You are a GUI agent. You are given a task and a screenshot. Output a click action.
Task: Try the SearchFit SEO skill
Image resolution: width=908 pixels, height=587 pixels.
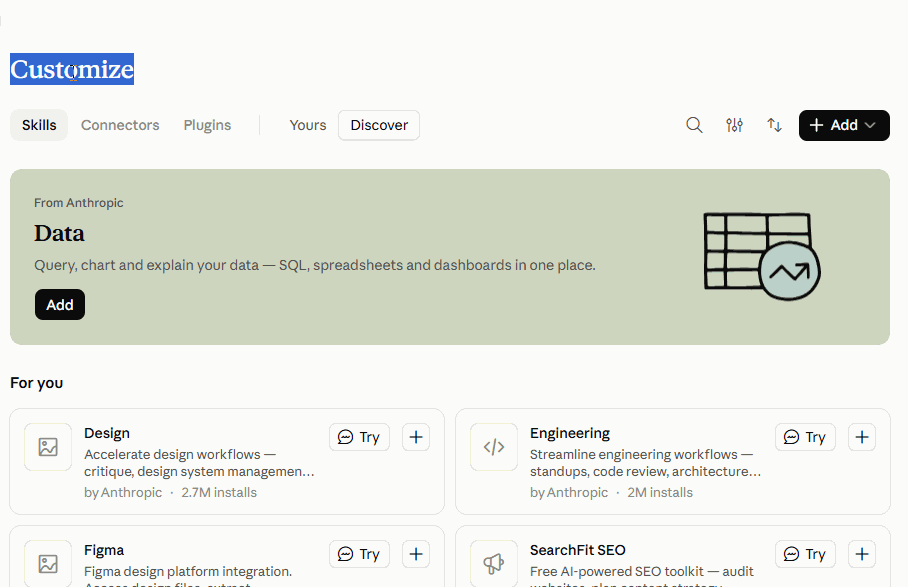click(805, 554)
